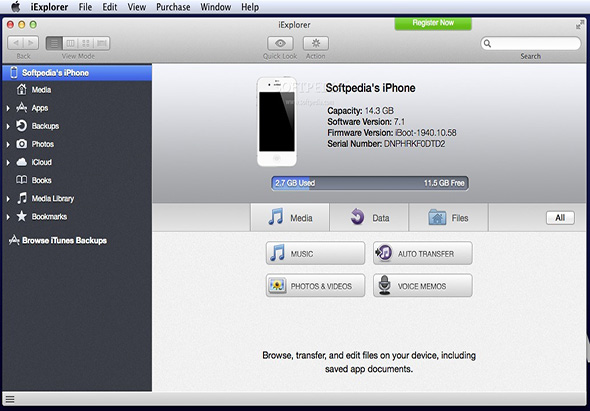Select cover flow view mode
This screenshot has height=411, width=590.
[102, 43]
